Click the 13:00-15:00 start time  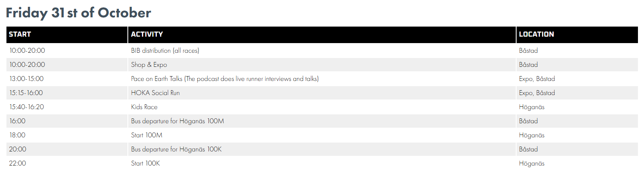coord(27,79)
